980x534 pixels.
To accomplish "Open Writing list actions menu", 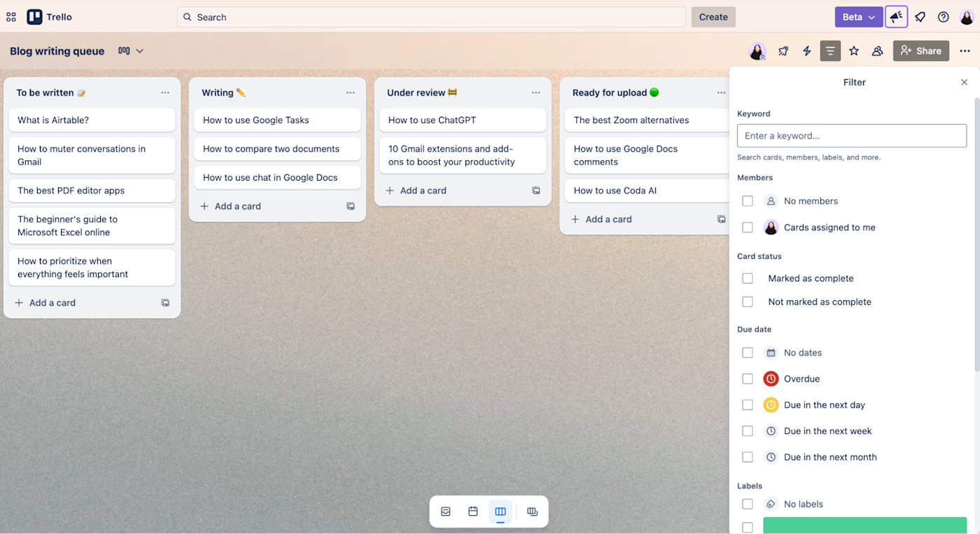I will [351, 92].
